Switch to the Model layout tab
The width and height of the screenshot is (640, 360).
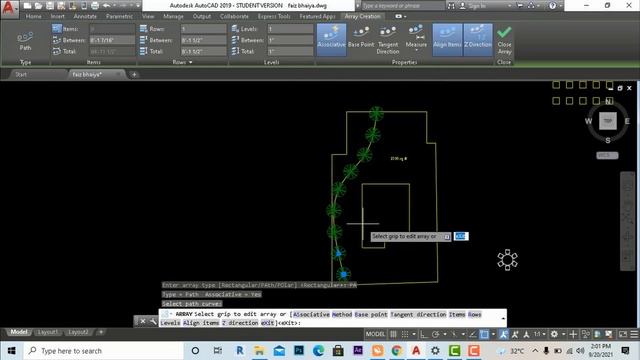[x=18, y=332]
